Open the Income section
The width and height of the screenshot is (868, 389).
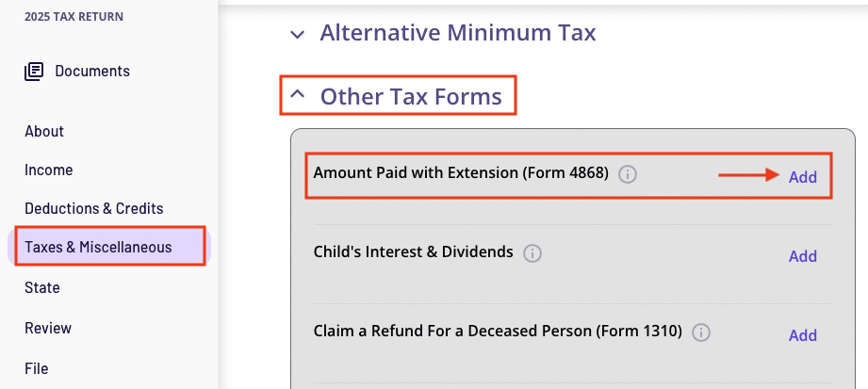pyautogui.click(x=49, y=170)
